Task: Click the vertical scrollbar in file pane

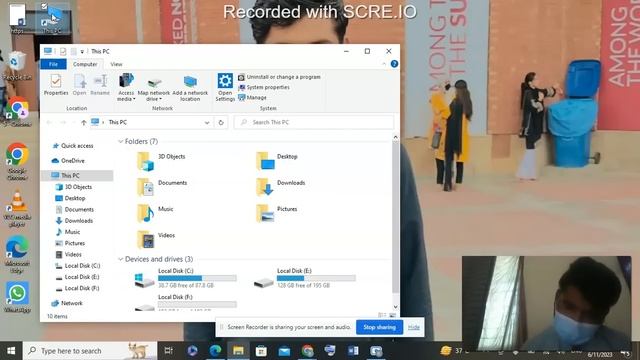Action: [x=395, y=218]
